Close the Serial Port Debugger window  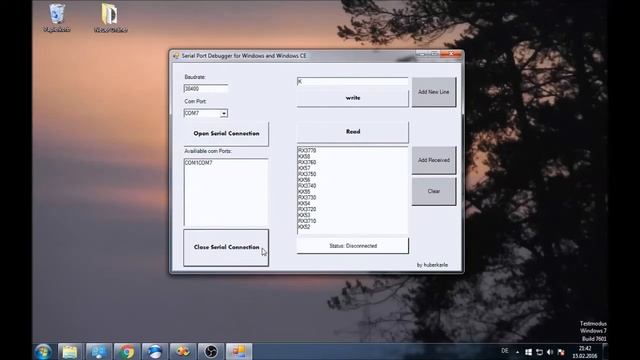point(451,54)
